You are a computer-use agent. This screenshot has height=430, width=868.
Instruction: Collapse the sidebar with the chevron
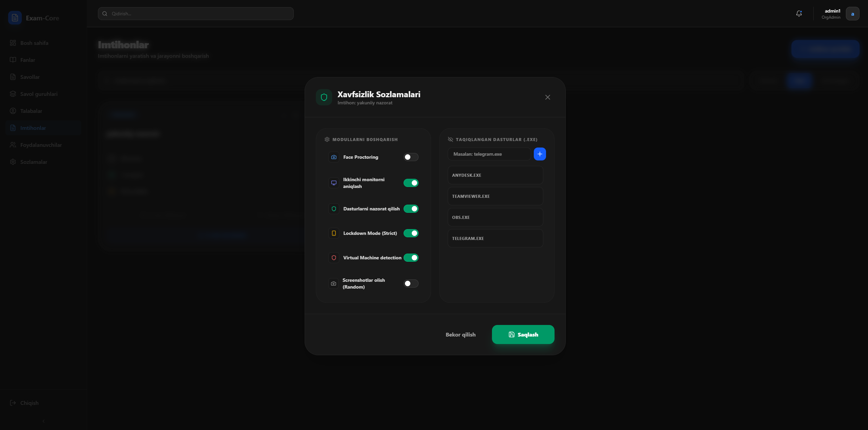(x=43, y=421)
